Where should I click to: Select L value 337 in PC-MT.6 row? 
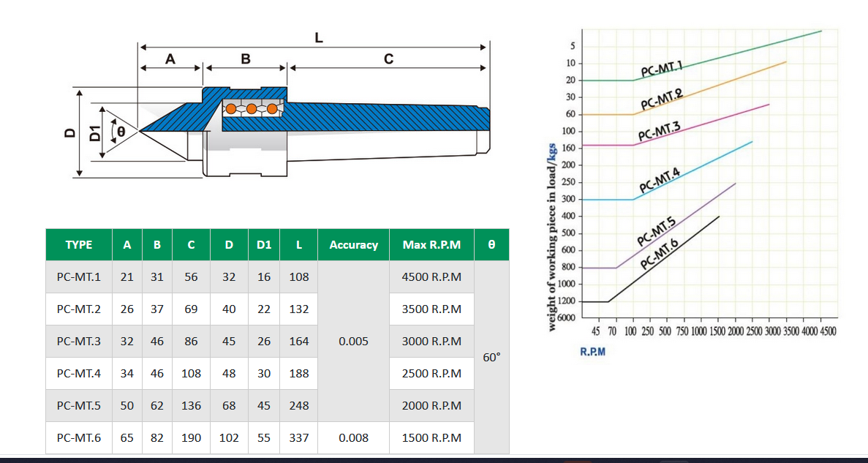pos(299,438)
